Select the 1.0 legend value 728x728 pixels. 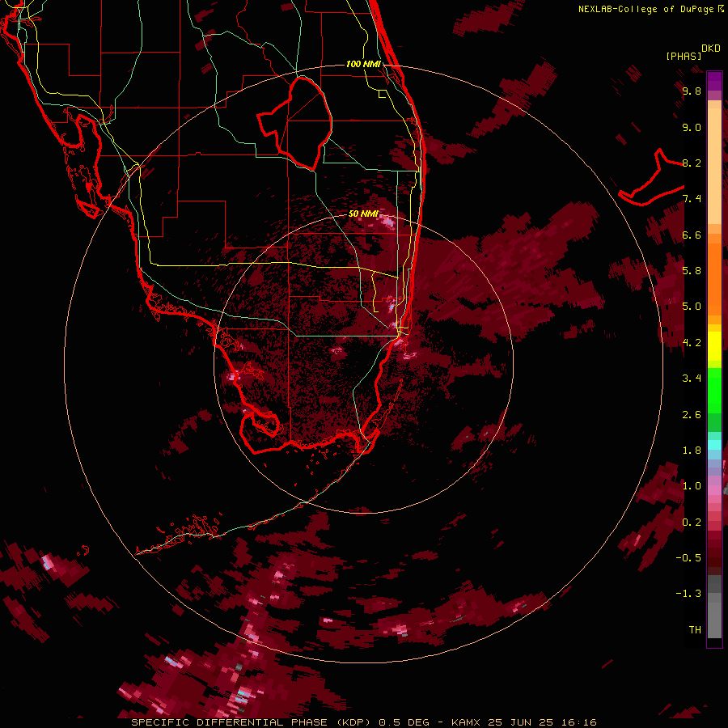[692, 486]
